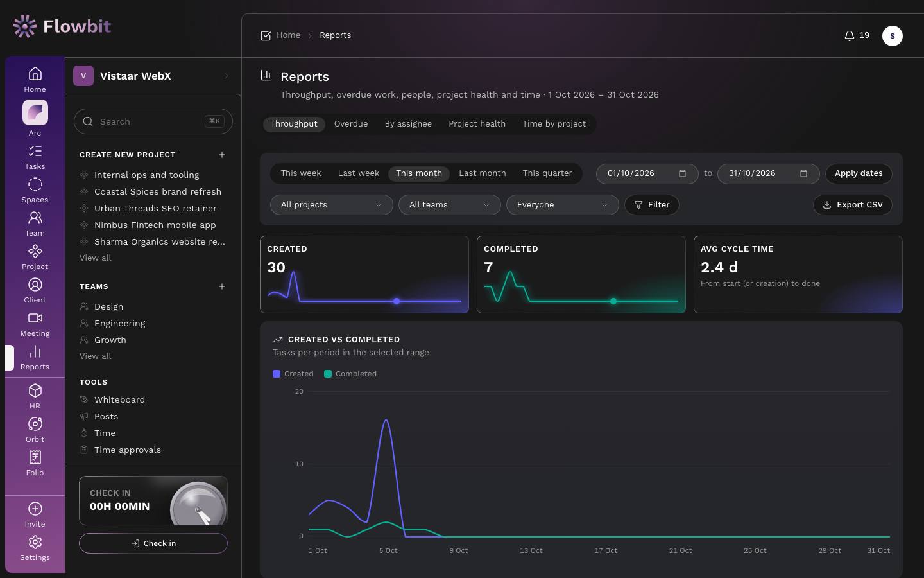This screenshot has height=578, width=924.
Task: Open the Folio module
Action: point(35,463)
